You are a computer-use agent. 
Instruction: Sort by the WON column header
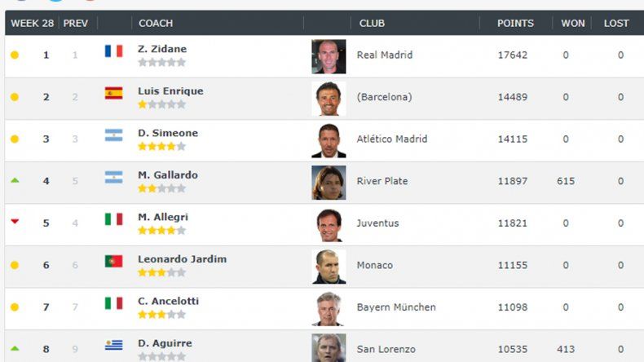tap(572, 23)
